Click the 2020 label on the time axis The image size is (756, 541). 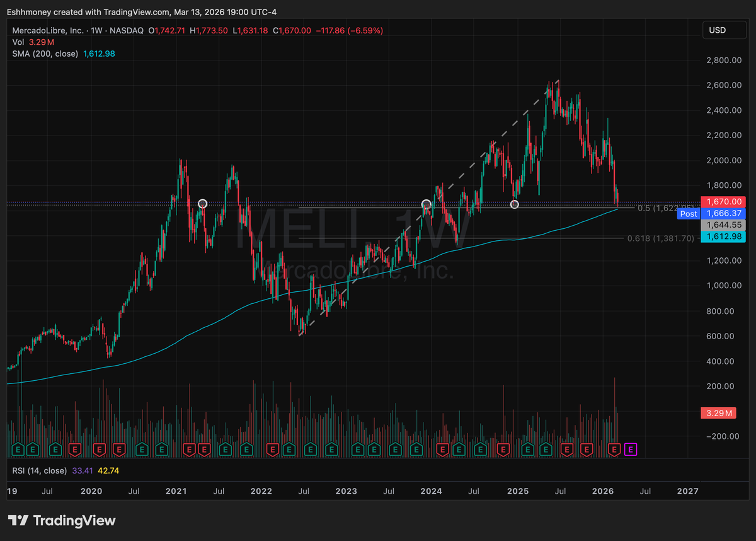pos(91,491)
